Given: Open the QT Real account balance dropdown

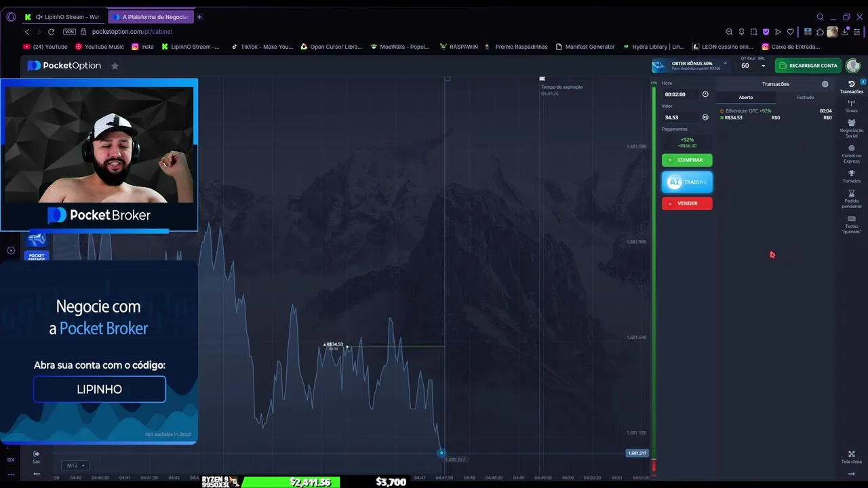Looking at the screenshot, I should click(x=753, y=66).
